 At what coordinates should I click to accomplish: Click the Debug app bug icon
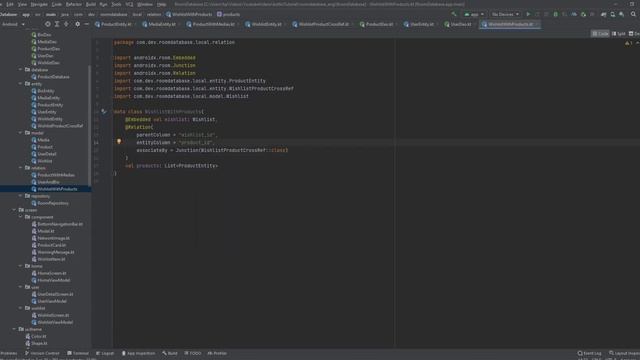[x=556, y=14]
